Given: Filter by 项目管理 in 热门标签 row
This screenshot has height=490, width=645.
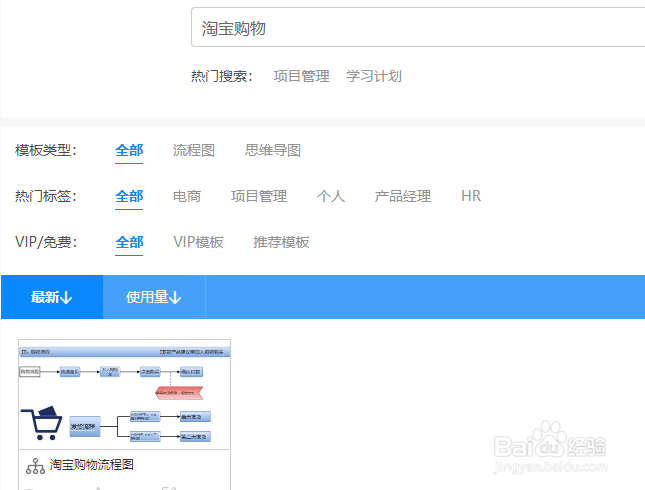Looking at the screenshot, I should coord(259,196).
